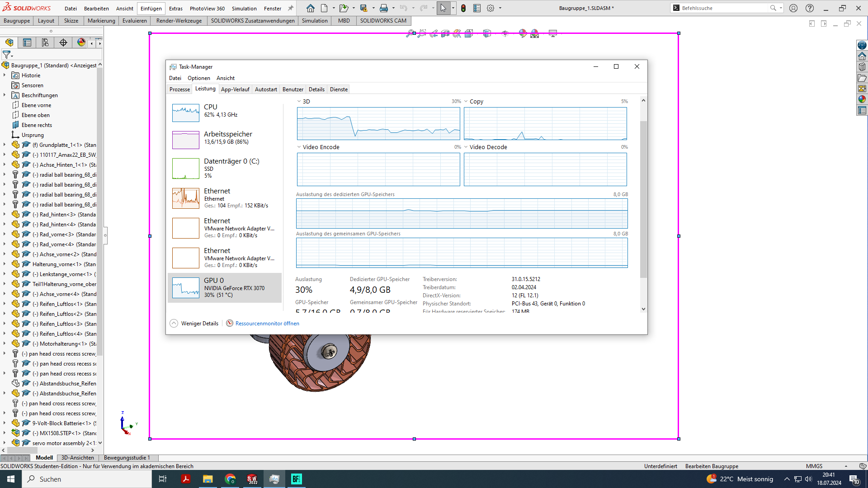The image size is (868, 488).
Task: Open the Evaluieren ribbon tab
Action: pos(134,21)
